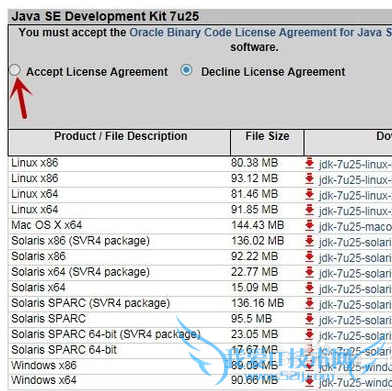Click the red download icon in the 91.85 MB Linux x64 row
The width and height of the screenshot is (392, 391).
pos(310,210)
